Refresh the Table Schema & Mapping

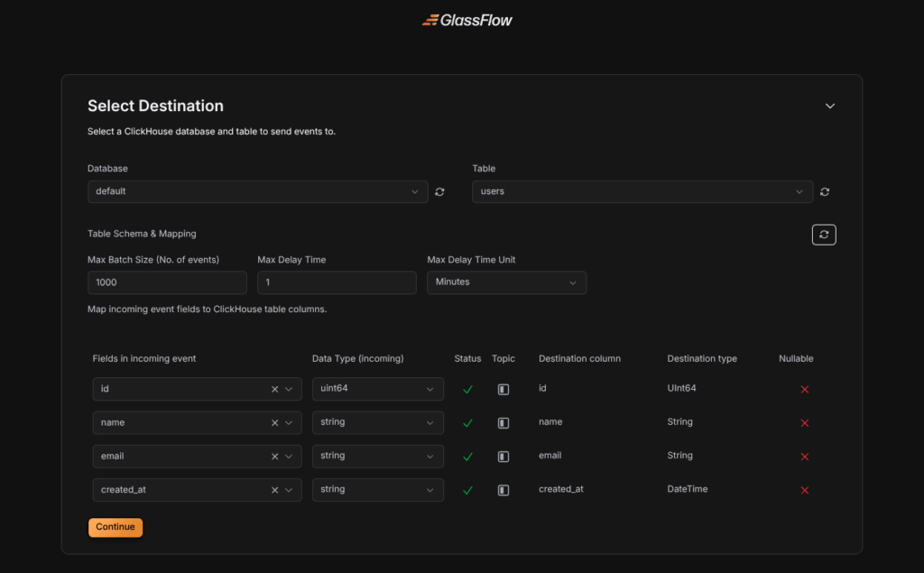click(823, 235)
